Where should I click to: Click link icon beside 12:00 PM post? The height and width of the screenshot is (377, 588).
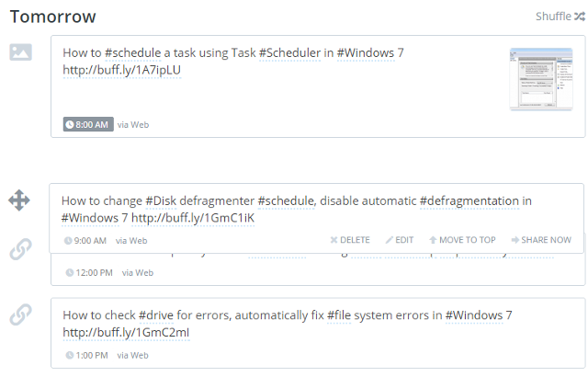tap(20, 249)
